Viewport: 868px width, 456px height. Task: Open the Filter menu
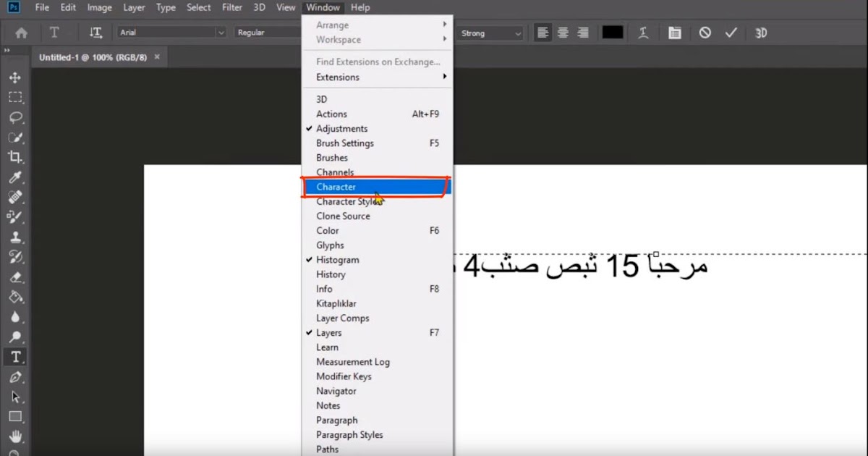(x=232, y=7)
